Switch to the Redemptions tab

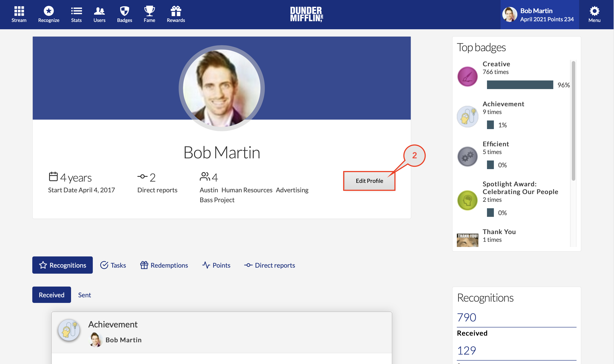coord(164,265)
